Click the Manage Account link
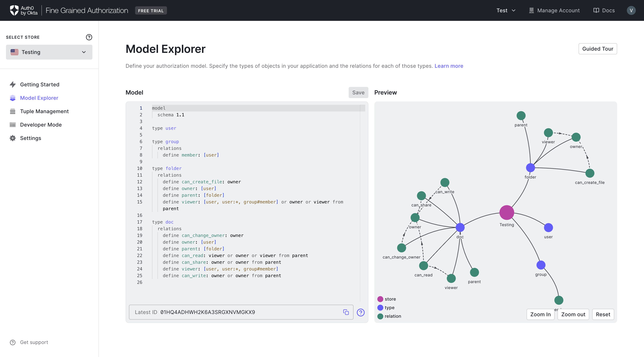The width and height of the screenshot is (644, 357). pyautogui.click(x=554, y=10)
